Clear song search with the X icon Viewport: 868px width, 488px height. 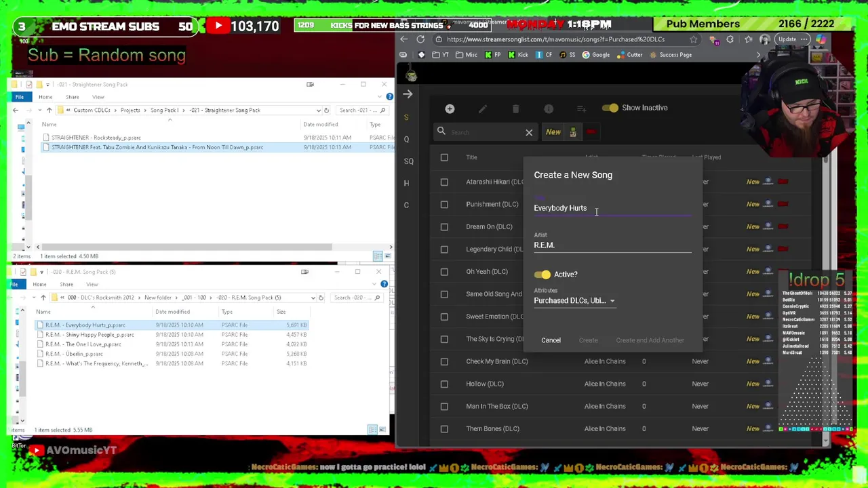click(x=529, y=132)
